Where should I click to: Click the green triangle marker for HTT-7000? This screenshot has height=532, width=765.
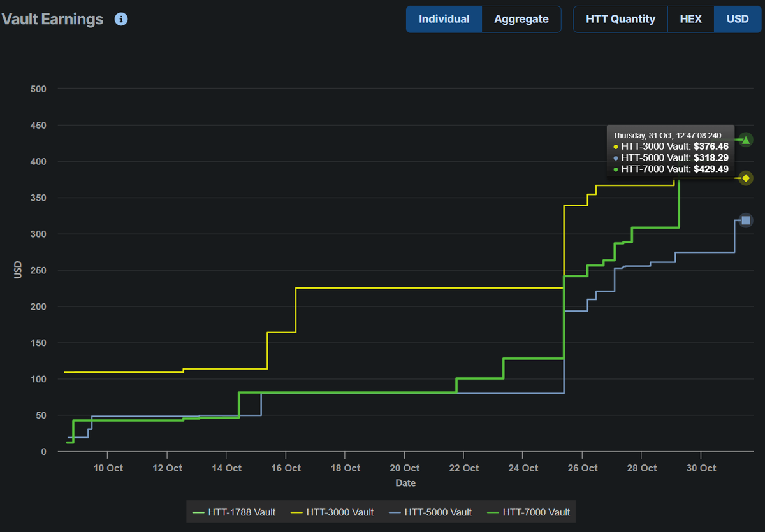746,140
